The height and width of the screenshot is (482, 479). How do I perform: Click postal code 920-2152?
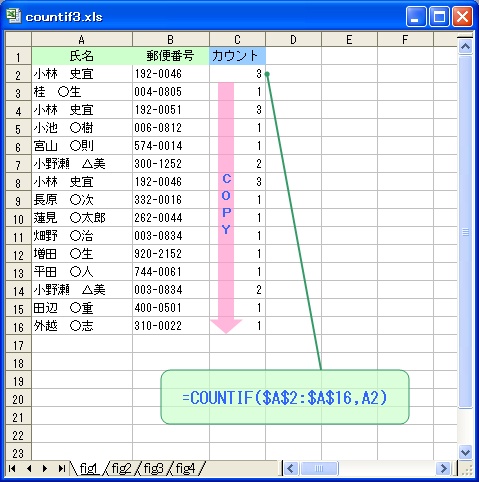171,254
